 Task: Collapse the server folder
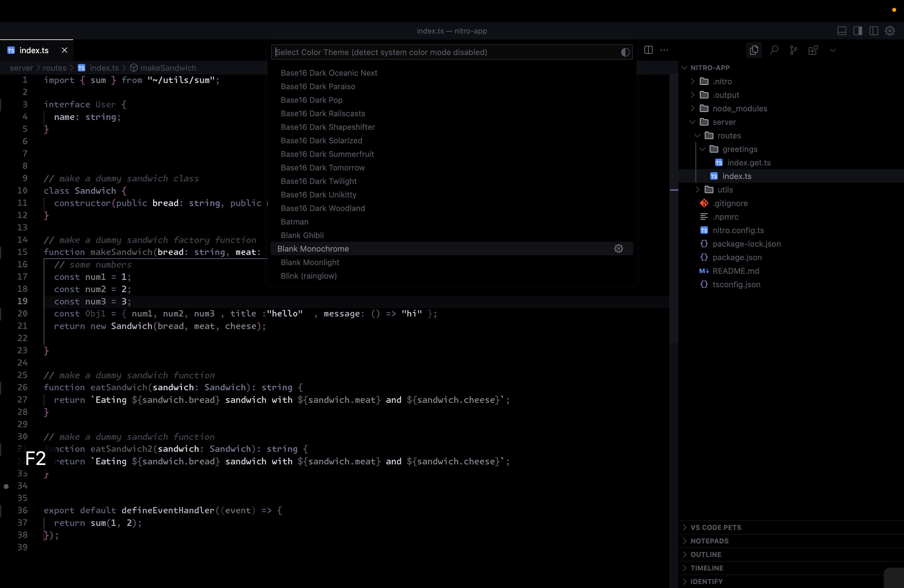(791, 122)
